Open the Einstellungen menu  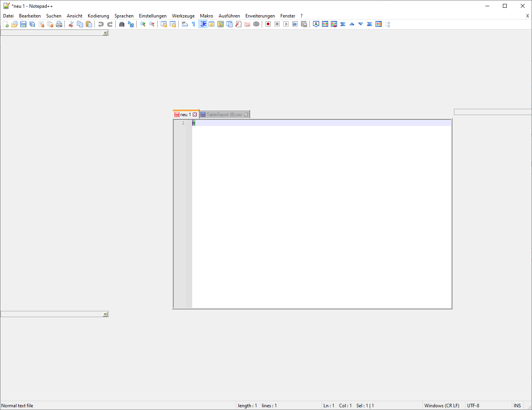[153, 16]
